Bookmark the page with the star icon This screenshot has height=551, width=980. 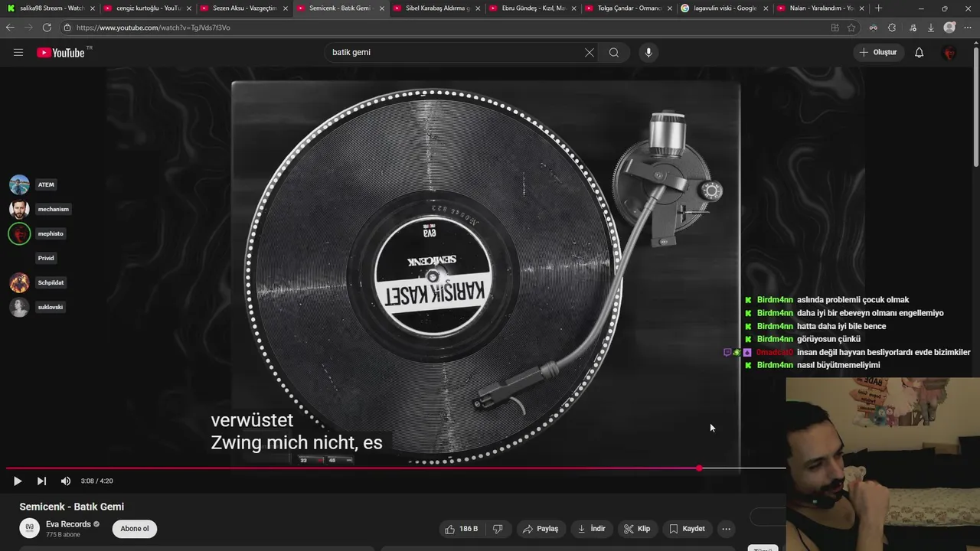coord(851,28)
